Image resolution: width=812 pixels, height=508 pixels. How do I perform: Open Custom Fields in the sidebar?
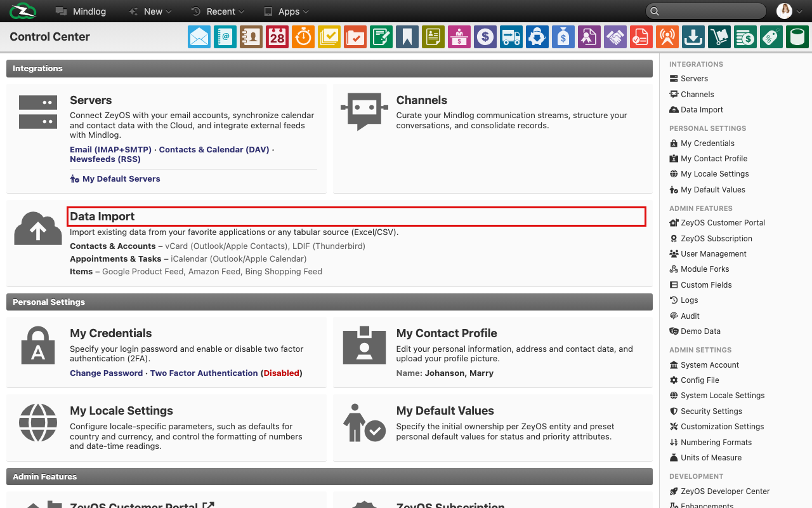pos(700,285)
